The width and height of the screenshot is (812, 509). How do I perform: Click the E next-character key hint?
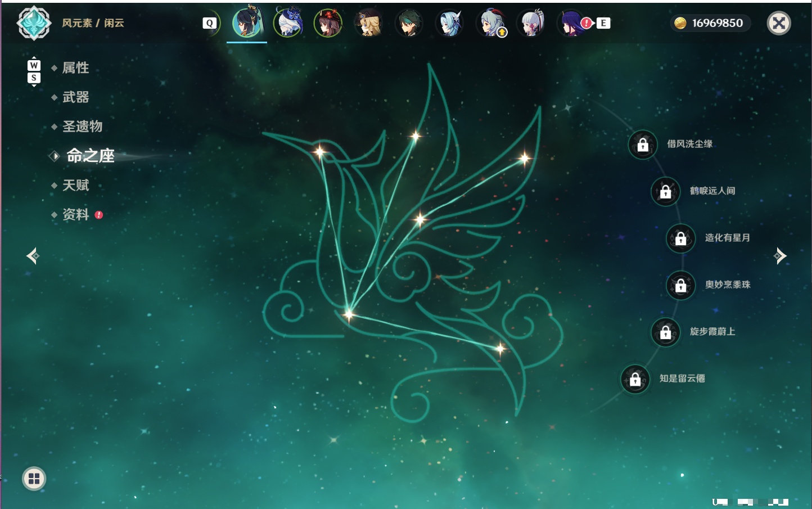[x=603, y=23]
